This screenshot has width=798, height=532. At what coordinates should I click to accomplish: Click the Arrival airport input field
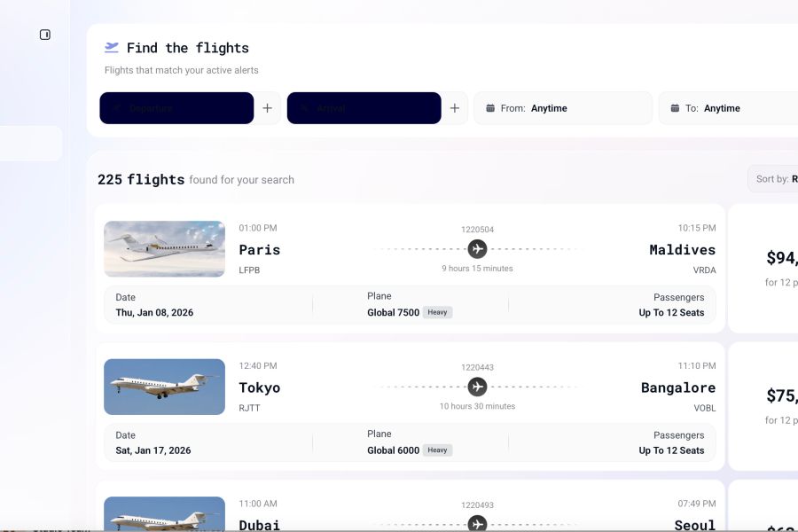pos(364,108)
